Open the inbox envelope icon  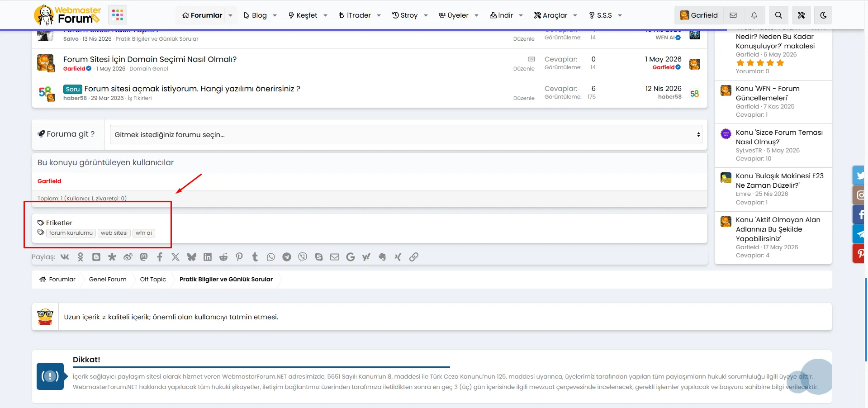[733, 15]
